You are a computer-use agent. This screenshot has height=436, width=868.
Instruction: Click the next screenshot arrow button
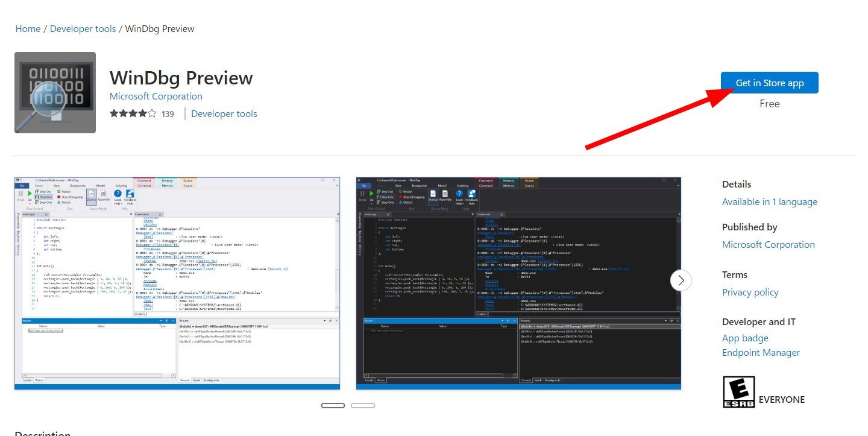pos(681,280)
